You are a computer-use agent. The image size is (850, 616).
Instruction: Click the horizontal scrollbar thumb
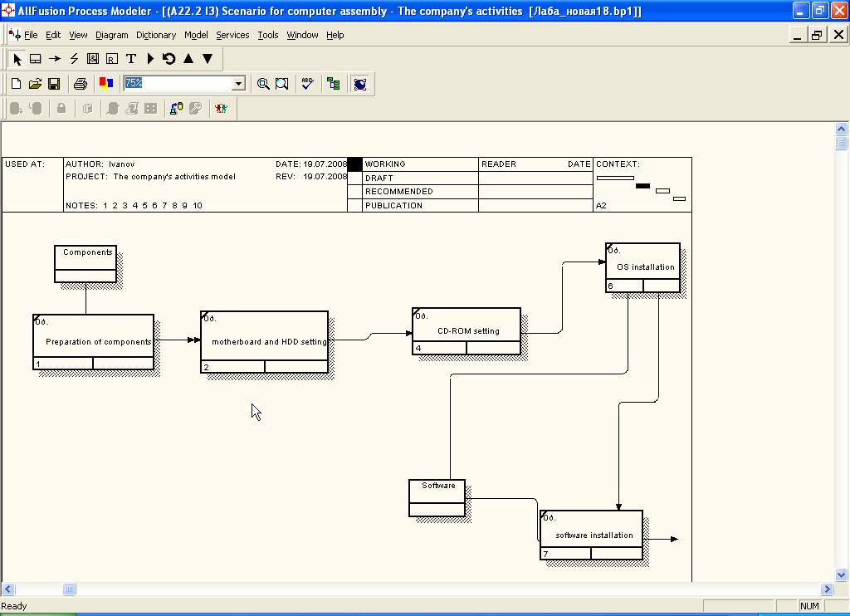click(x=70, y=589)
